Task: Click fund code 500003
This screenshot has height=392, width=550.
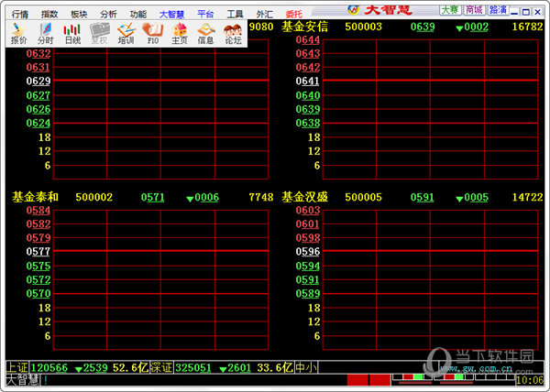Action: 363,27
